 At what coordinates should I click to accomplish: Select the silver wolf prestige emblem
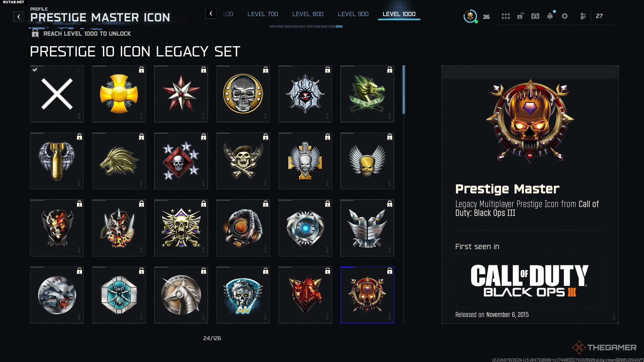[x=57, y=295]
